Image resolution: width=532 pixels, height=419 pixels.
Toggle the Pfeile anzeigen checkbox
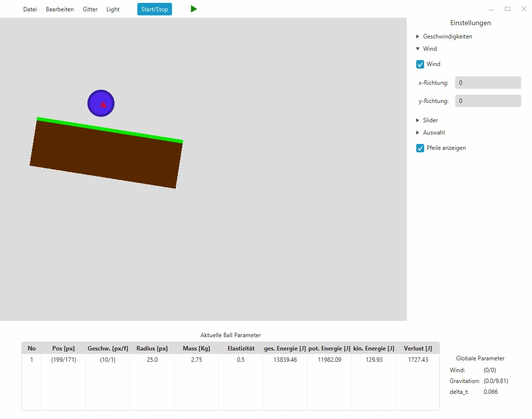(420, 148)
